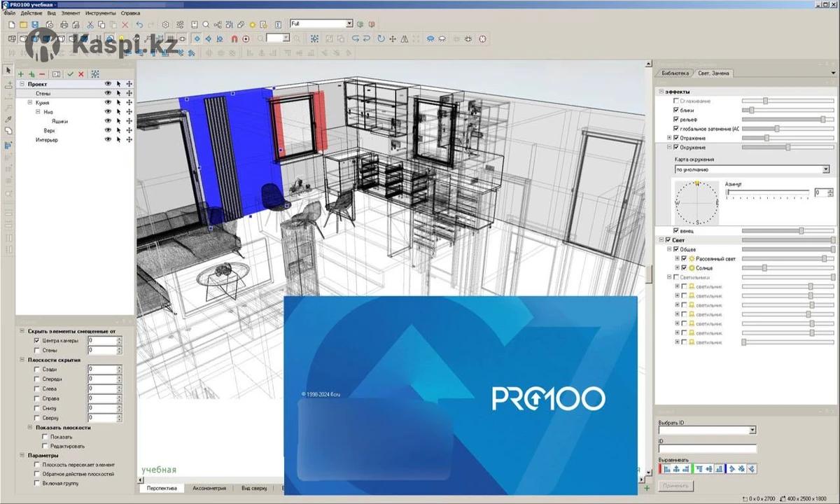Click the red delete X in main toolbar
Image resolution: width=840 pixels, height=504 pixels.
coord(125,24)
